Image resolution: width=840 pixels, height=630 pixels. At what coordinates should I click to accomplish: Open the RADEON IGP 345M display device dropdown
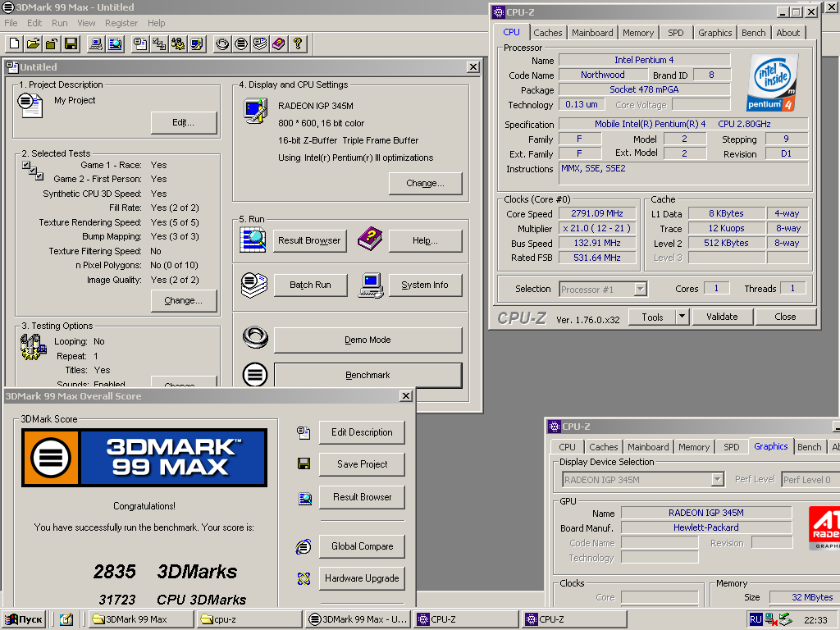tap(717, 479)
